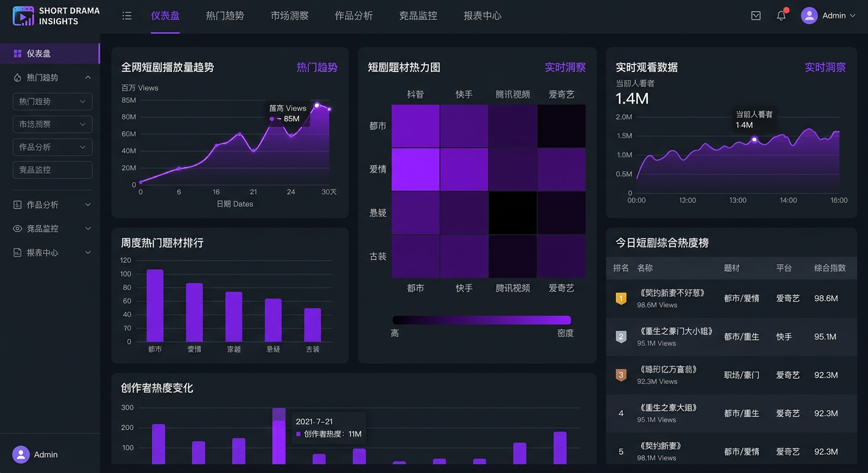Click the bronze rank 3 badge icon
Viewport: 868px width, 473px height.
click(621, 374)
